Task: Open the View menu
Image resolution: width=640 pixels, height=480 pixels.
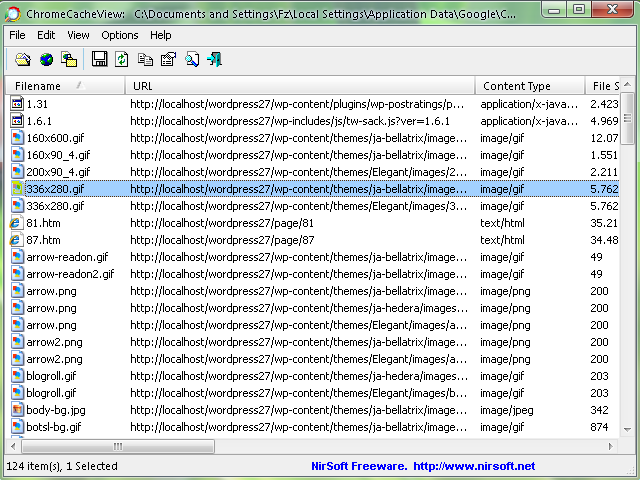Action: [x=78, y=35]
